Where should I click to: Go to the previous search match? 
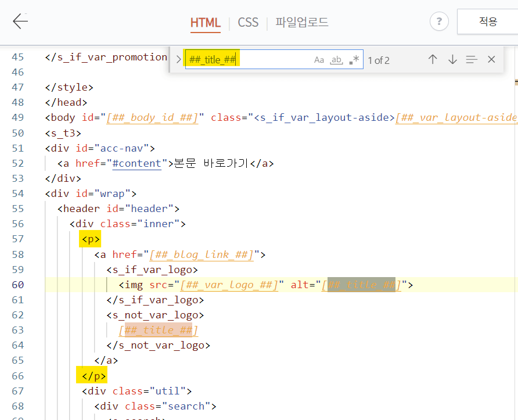coord(433,59)
